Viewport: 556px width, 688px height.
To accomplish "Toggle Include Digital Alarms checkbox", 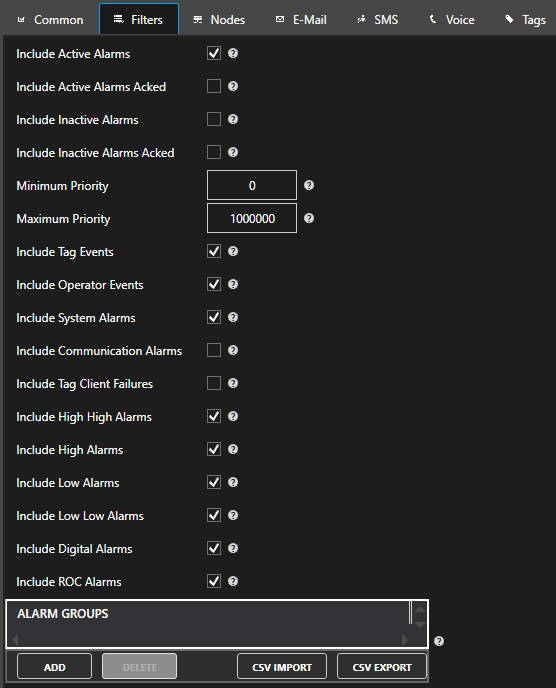I will tap(214, 548).
